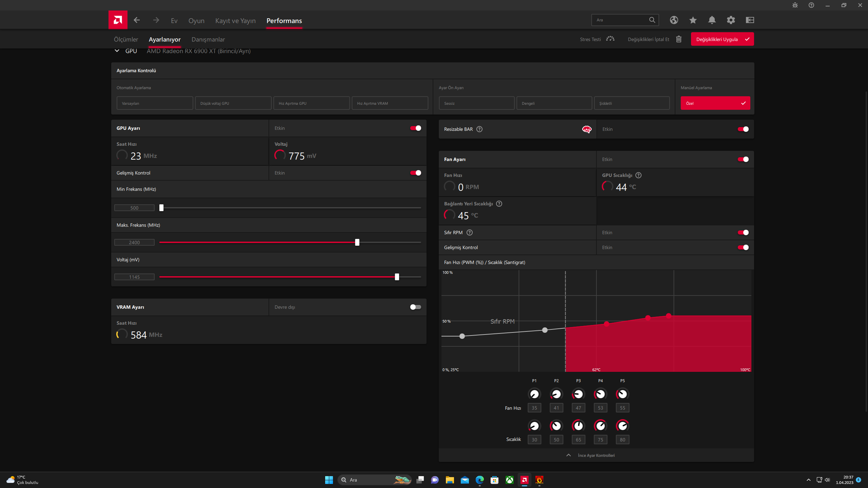The height and width of the screenshot is (488, 868).
Task: Open help question mark in title bar
Action: [x=811, y=5]
